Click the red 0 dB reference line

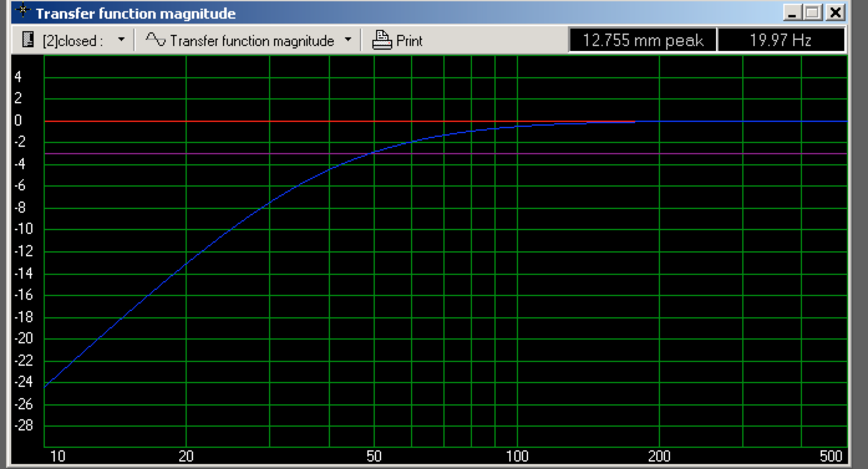click(339, 121)
